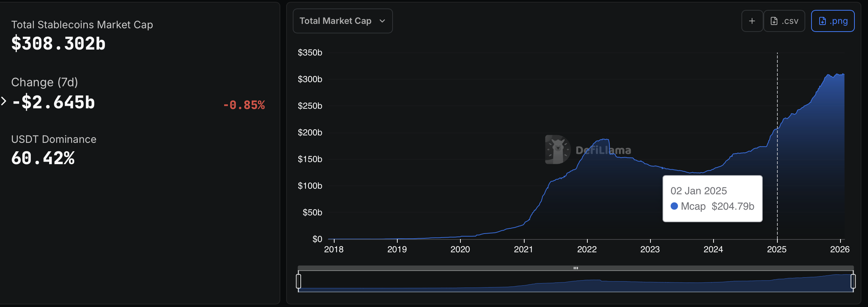This screenshot has width=868, height=307.
Task: Click the red -0.85% change figure
Action: (244, 105)
